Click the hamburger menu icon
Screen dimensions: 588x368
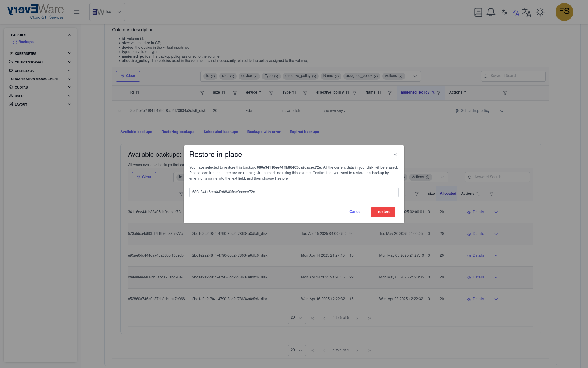[x=77, y=12]
